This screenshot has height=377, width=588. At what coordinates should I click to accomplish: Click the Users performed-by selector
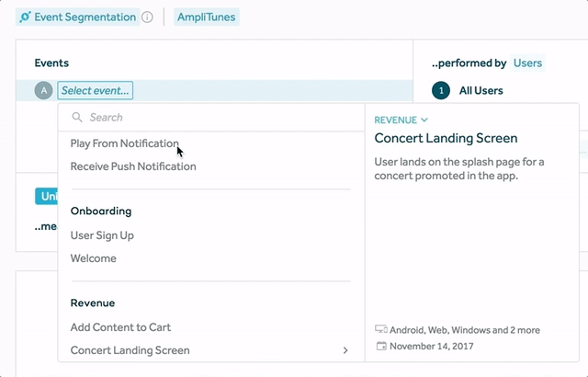527,63
